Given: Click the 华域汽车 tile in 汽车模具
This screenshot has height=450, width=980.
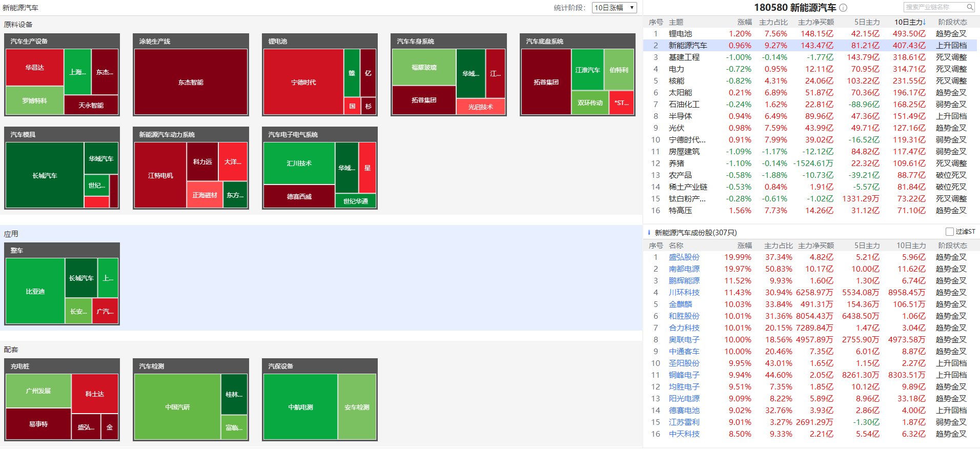Looking at the screenshot, I should pyautogui.click(x=101, y=158).
